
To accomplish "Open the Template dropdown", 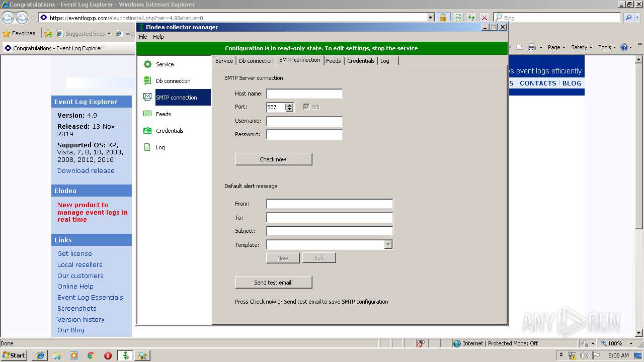I will pos(388,245).
